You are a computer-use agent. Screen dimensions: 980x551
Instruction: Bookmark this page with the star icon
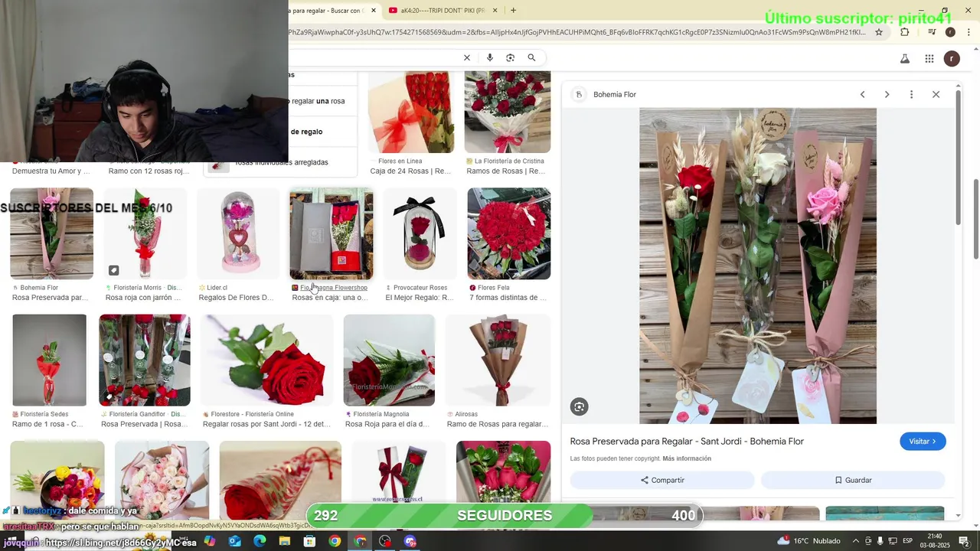pos(879,32)
